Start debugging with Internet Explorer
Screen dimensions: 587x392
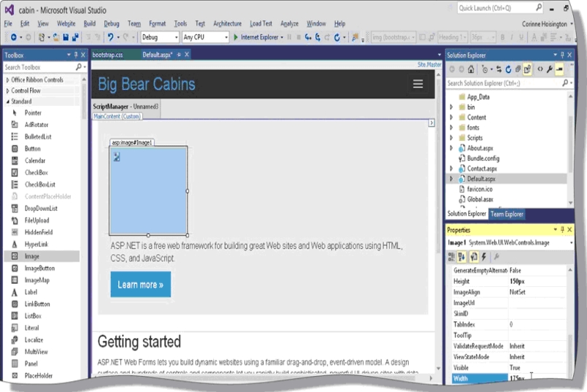[256, 37]
